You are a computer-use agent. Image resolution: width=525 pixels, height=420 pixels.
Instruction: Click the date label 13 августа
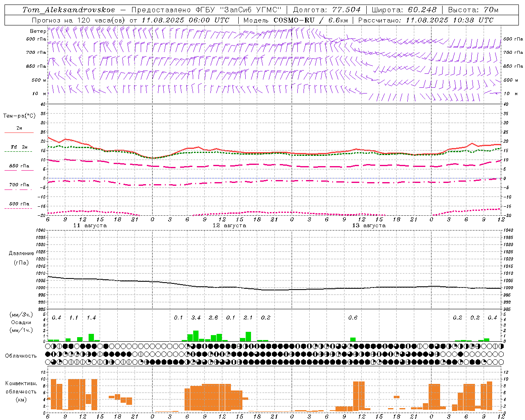pos(369,226)
